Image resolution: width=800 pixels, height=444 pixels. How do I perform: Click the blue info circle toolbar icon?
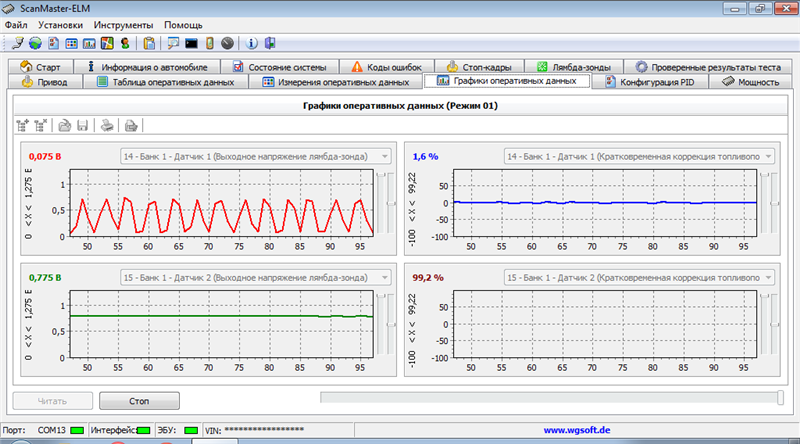coord(252,43)
